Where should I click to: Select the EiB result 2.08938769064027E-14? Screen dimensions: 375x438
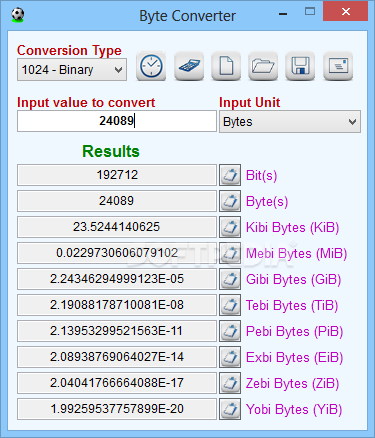coord(117,357)
